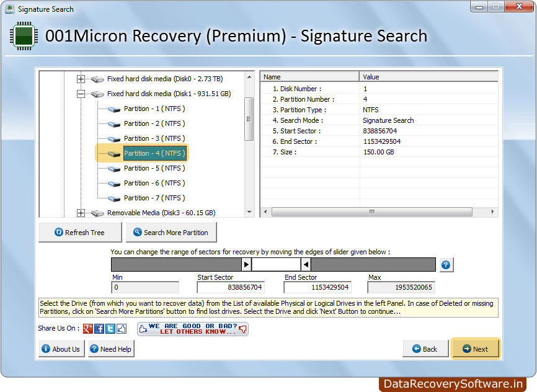Screen dimensions: 537x392
Task: Select Partition - 7 (NTFS)
Action: point(154,198)
